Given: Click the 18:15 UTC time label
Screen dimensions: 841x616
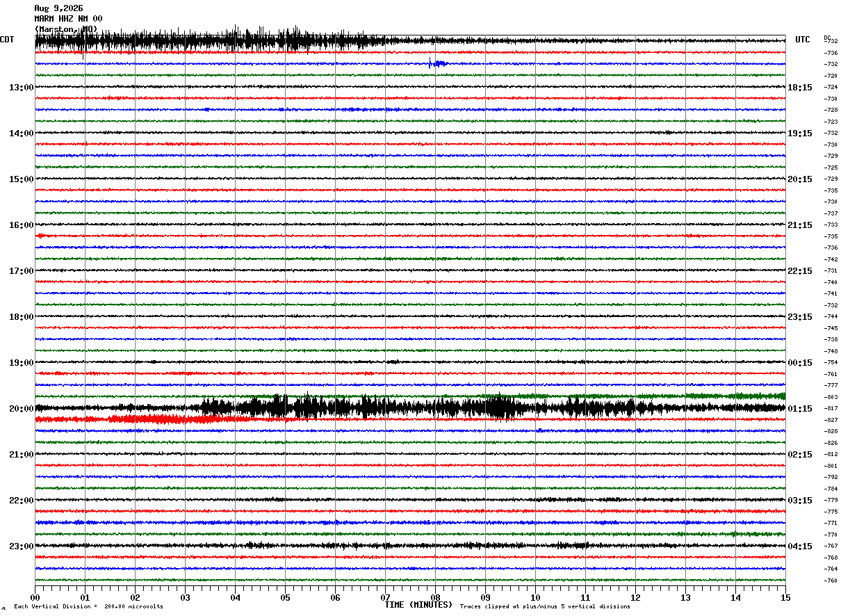Looking at the screenshot, I should [x=800, y=88].
